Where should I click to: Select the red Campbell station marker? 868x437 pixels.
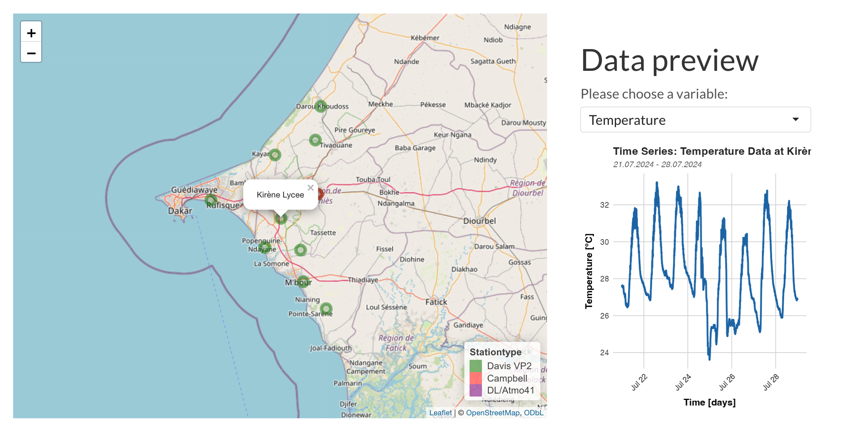[321, 194]
